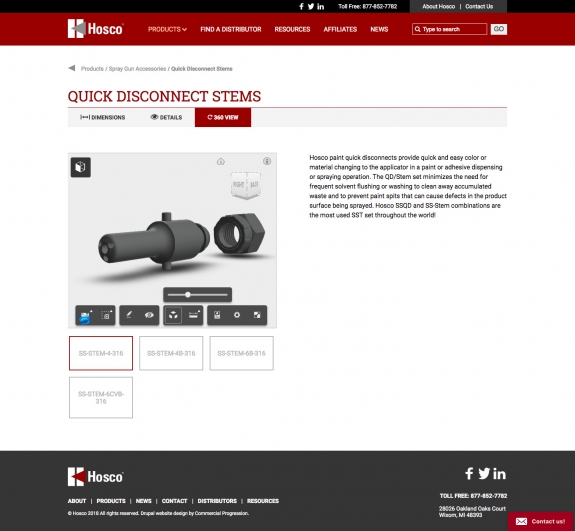
Task: Click the BACK face of the view cube
Action: point(254,184)
